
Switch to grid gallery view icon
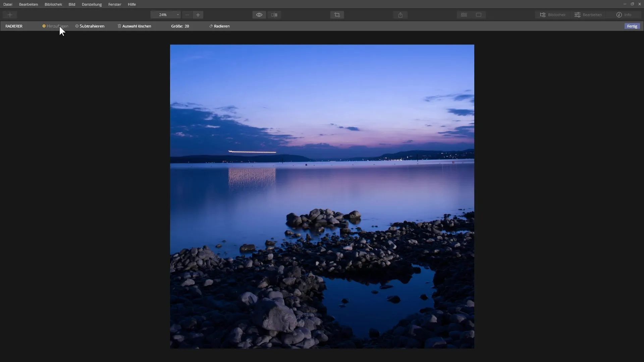pyautogui.click(x=464, y=15)
